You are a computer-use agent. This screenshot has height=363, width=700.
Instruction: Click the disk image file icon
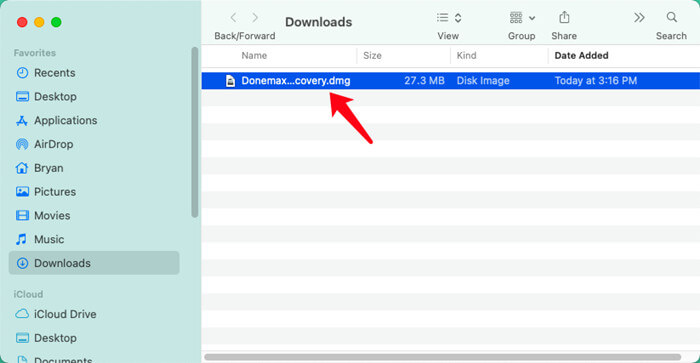click(x=230, y=81)
